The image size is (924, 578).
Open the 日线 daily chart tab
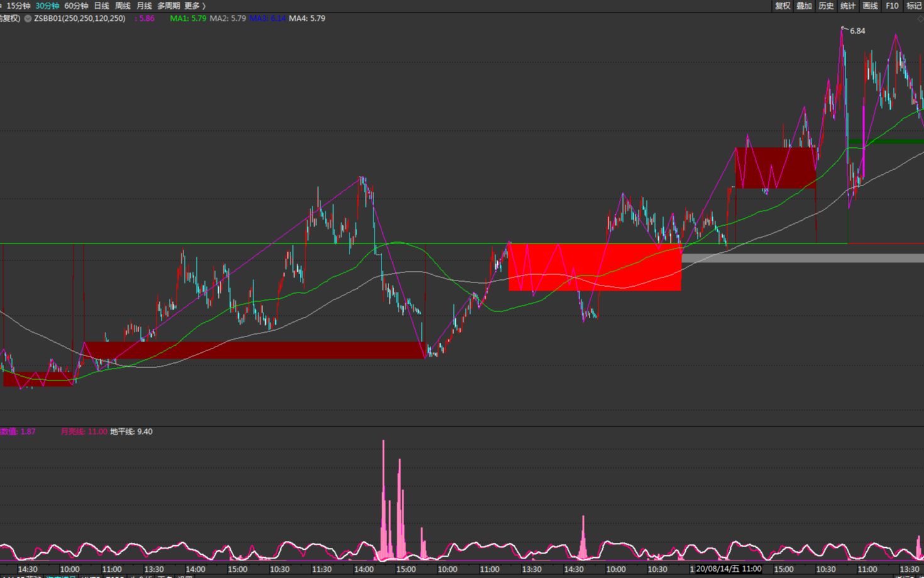(x=101, y=6)
